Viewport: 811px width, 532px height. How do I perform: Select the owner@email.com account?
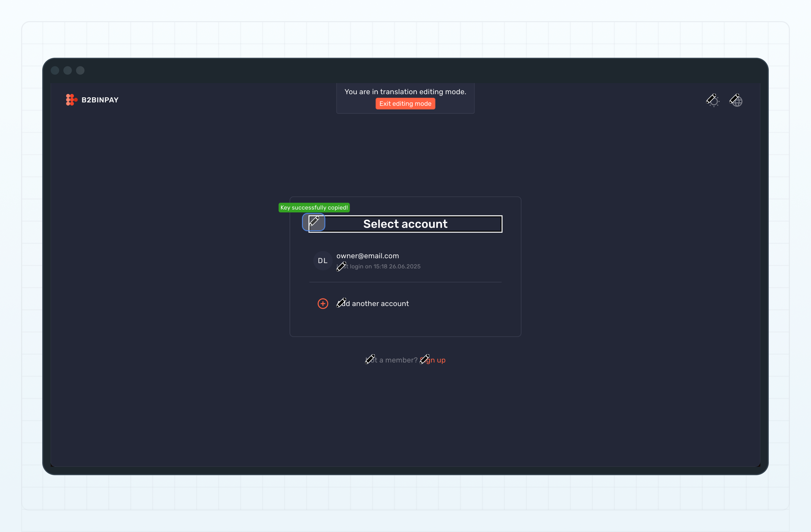(x=367, y=256)
